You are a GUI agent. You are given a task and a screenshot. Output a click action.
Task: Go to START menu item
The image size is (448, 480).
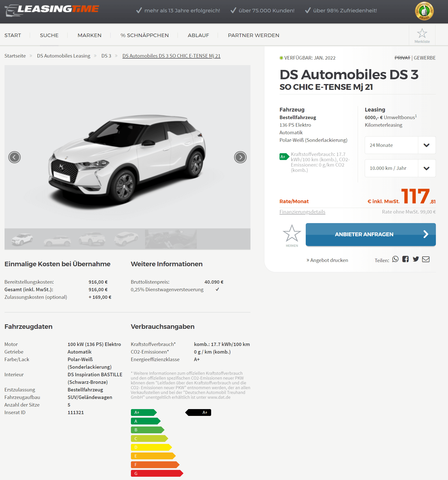(13, 35)
